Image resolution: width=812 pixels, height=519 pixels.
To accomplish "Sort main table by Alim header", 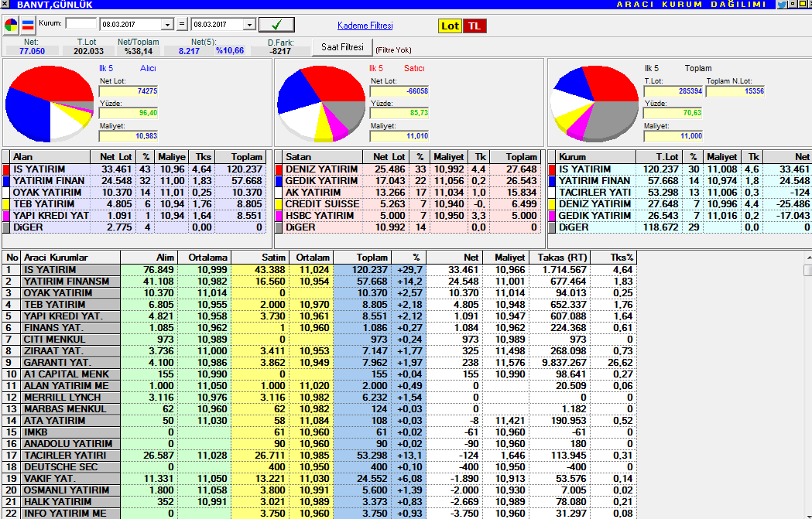I will click(x=149, y=257).
